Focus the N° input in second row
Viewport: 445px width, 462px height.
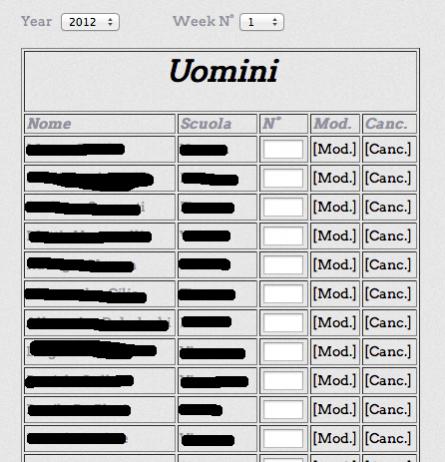[283, 178]
